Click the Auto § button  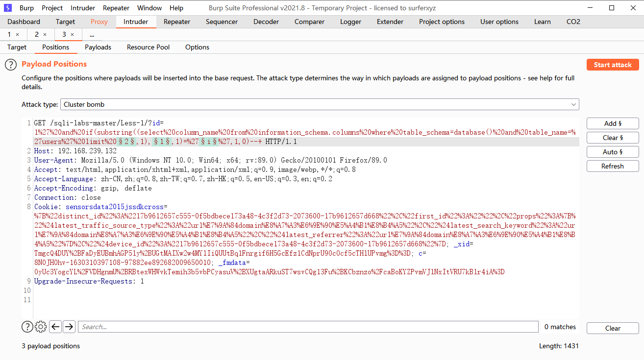tap(613, 152)
